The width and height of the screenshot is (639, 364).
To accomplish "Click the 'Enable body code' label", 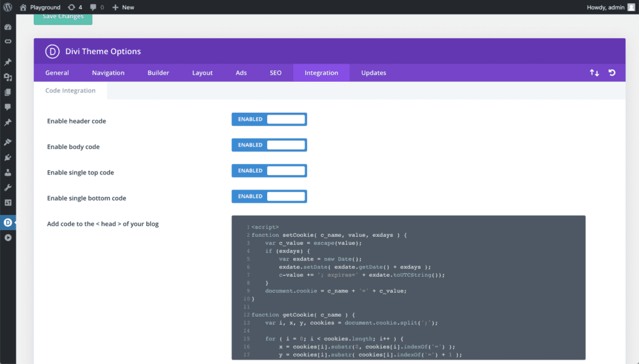I will [73, 147].
